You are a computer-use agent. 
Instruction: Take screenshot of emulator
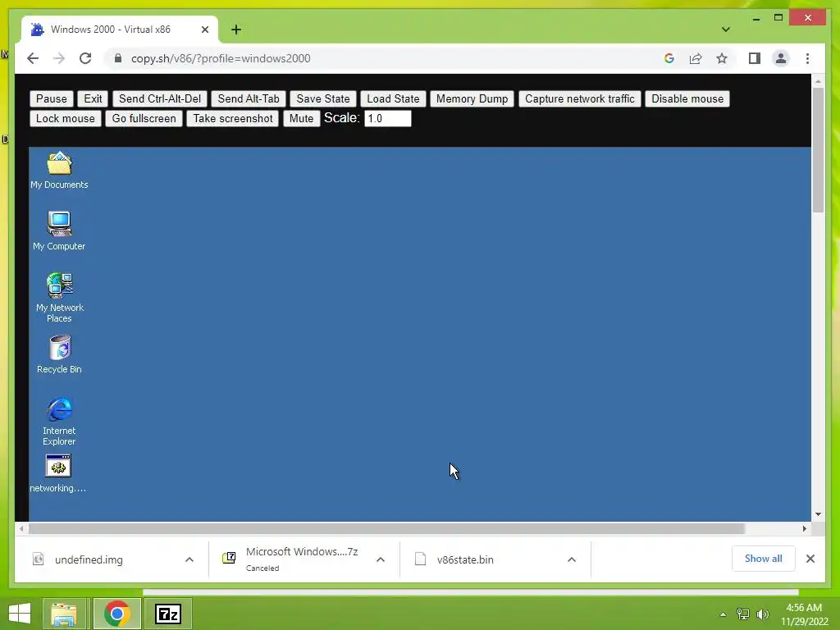(233, 118)
